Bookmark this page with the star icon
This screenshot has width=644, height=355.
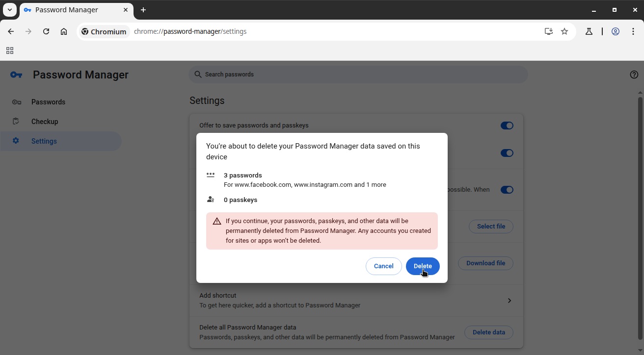click(x=564, y=31)
